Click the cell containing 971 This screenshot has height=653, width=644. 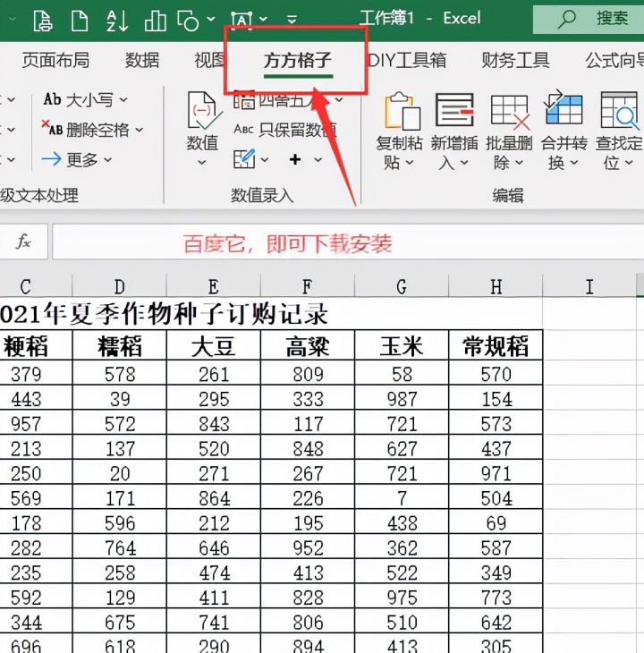coord(496,472)
